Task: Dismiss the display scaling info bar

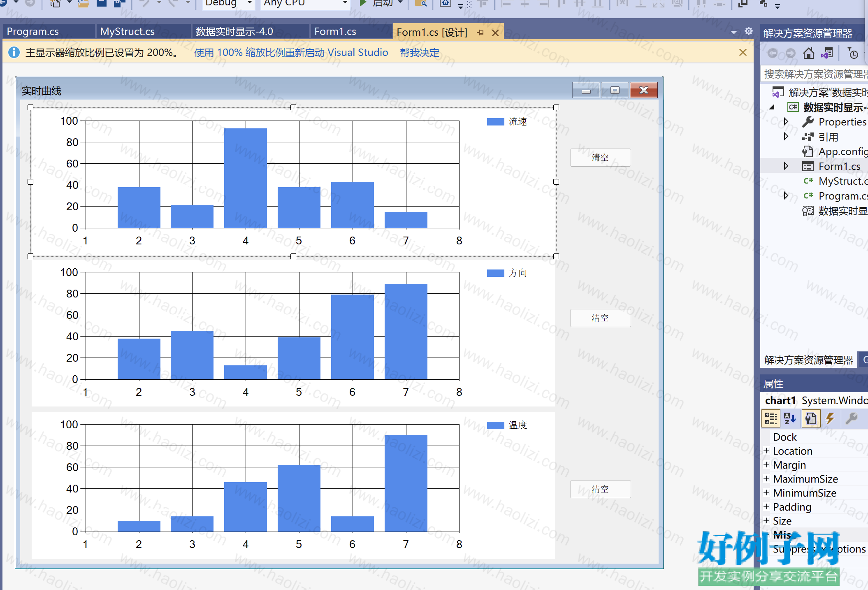Action: 743,52
